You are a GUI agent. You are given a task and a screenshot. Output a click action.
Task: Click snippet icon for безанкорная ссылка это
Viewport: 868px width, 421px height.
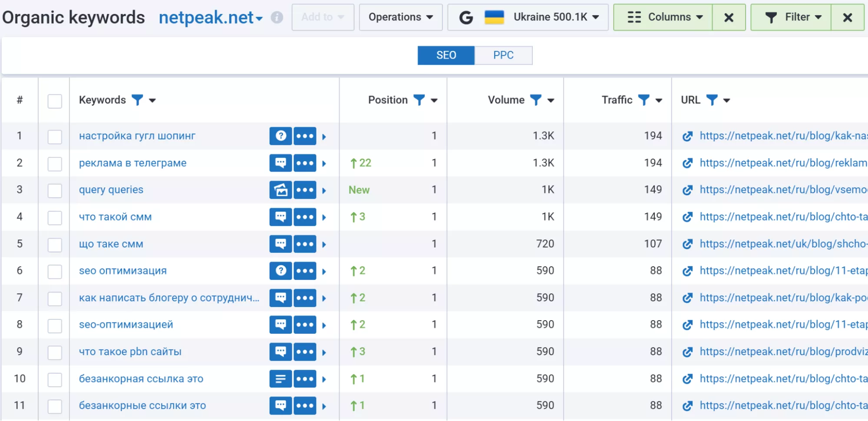click(281, 379)
